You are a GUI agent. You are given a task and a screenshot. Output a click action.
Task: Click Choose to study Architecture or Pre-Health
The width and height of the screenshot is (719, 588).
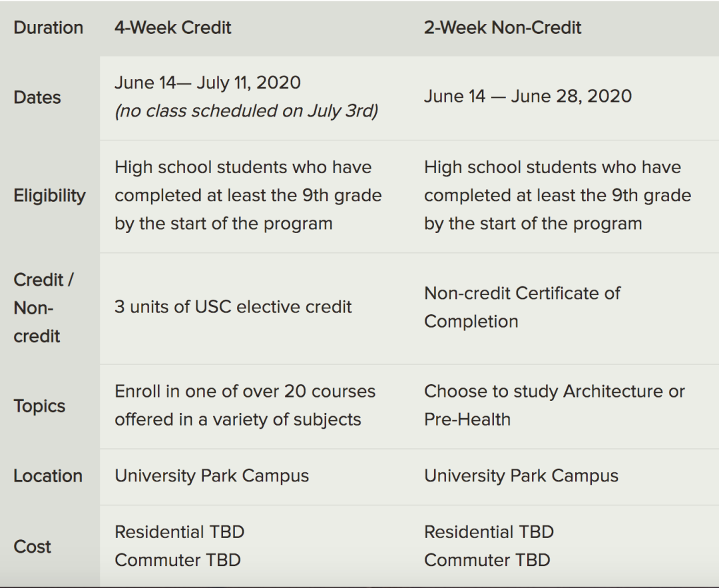point(554,405)
